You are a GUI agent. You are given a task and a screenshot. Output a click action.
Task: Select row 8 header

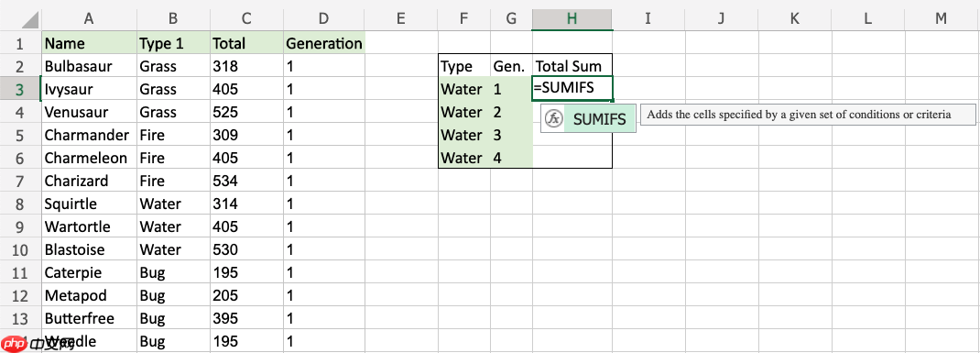[x=20, y=204]
